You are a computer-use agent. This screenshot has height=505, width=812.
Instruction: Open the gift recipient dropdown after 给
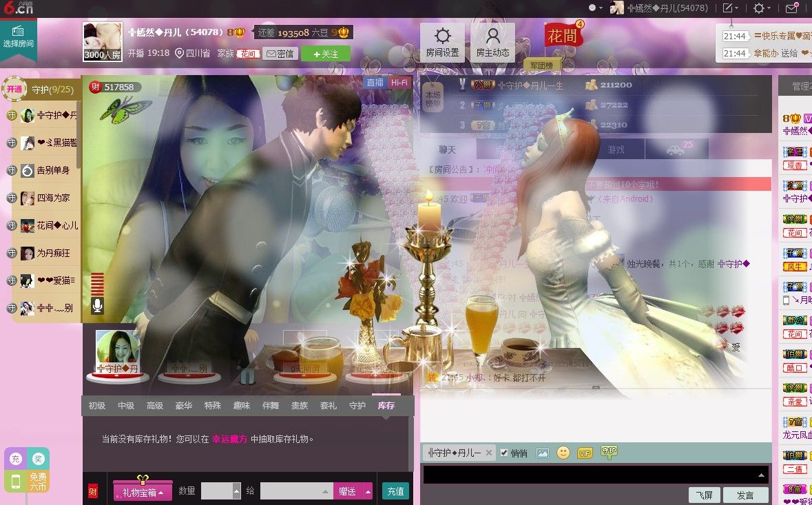[326, 491]
